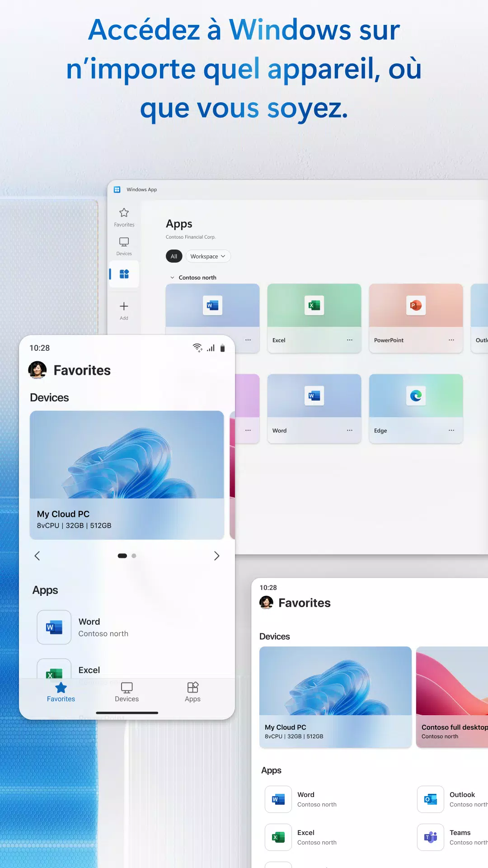Click the Excel icon on the green card

314,306
